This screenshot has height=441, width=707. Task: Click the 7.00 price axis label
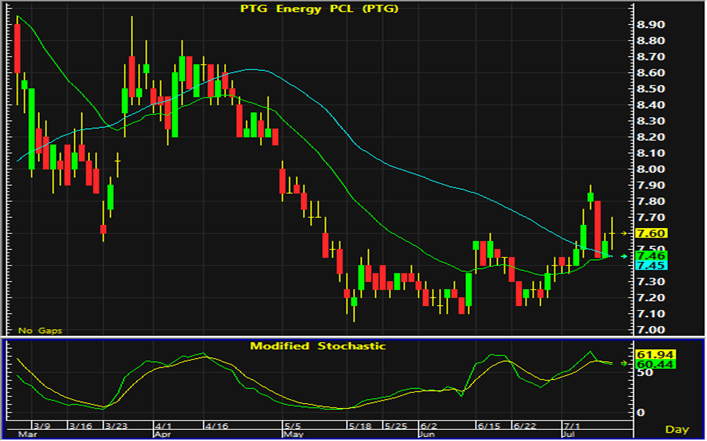[651, 330]
